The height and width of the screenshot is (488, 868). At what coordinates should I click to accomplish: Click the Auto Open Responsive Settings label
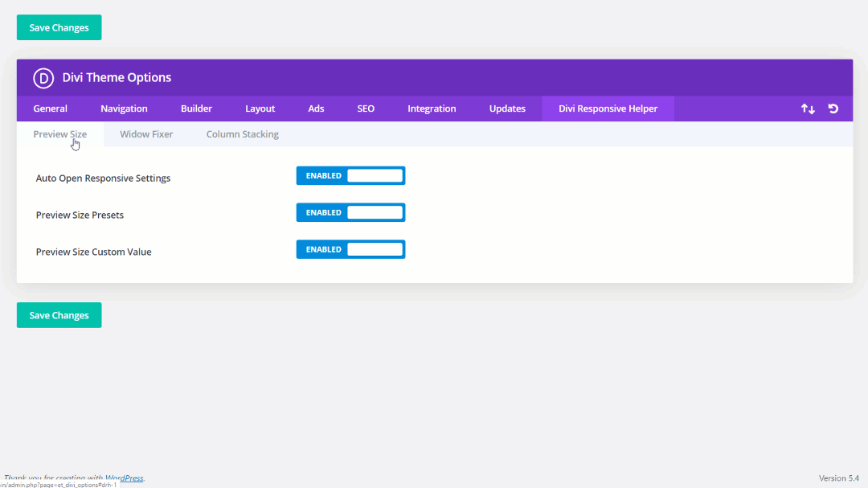click(x=103, y=178)
